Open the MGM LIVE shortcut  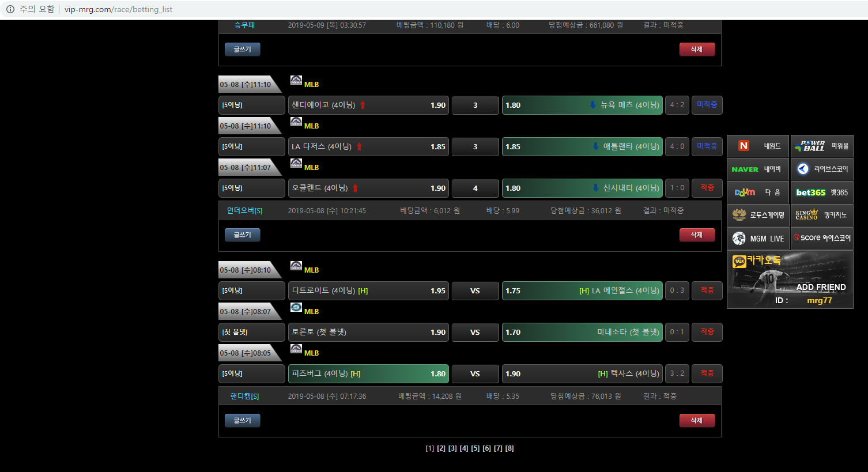coord(757,238)
